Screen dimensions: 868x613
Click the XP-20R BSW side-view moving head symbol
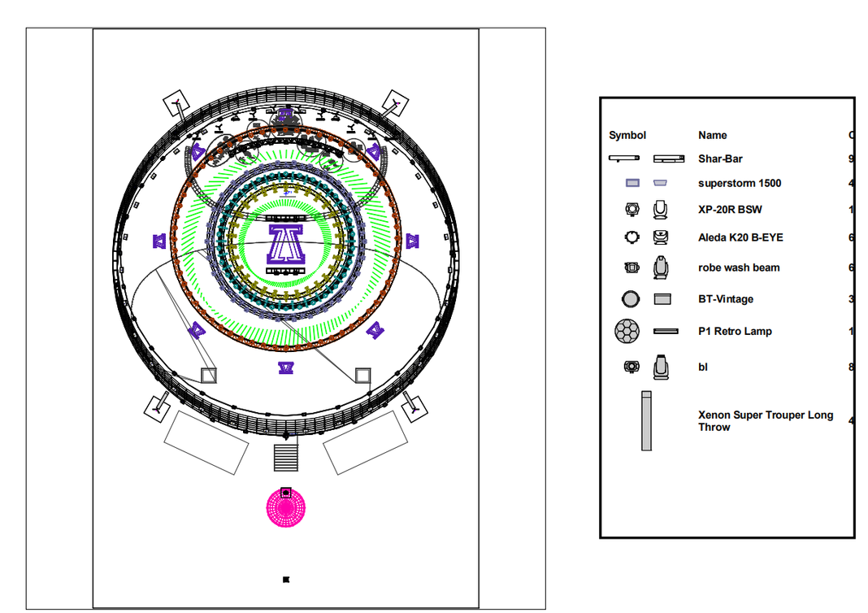660,209
